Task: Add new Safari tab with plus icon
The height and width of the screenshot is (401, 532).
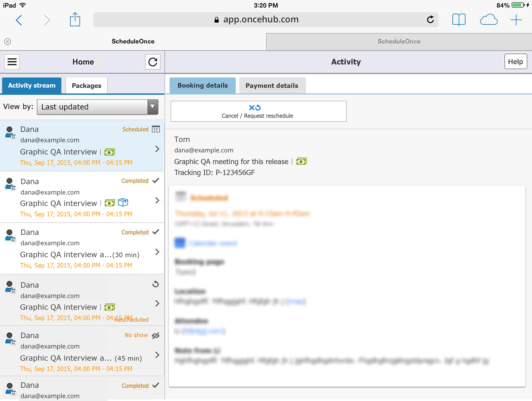Action: tap(516, 20)
